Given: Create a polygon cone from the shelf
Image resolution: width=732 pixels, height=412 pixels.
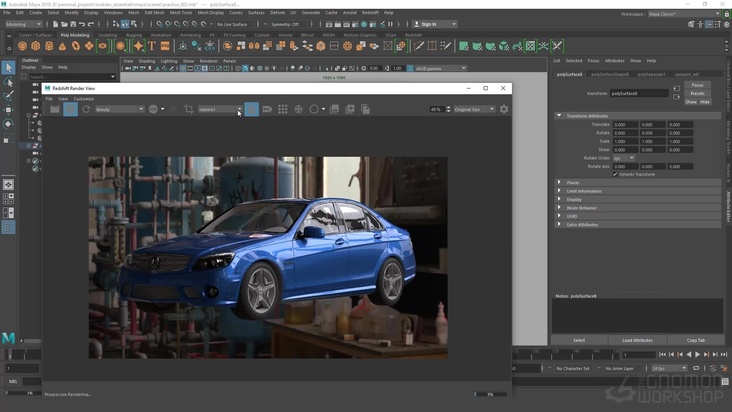Looking at the screenshot, I should tap(62, 46).
